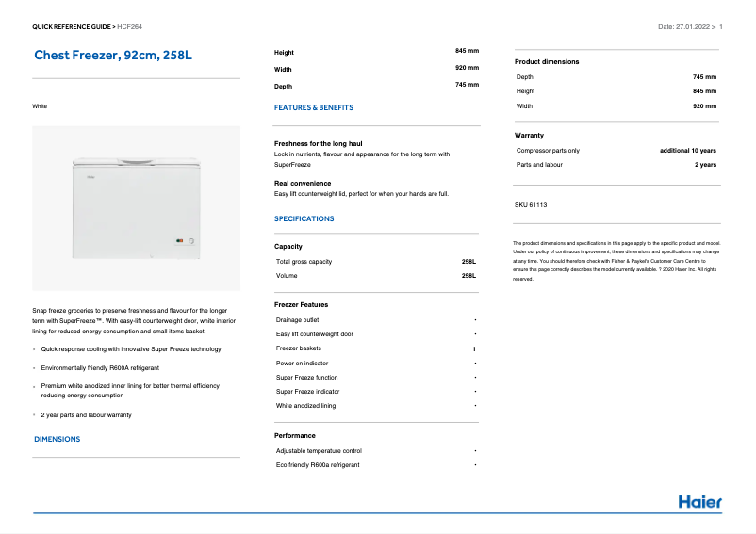Click the 'QUICK REFERENCE GUIDE' header text
The image size is (756, 534).
72,27
